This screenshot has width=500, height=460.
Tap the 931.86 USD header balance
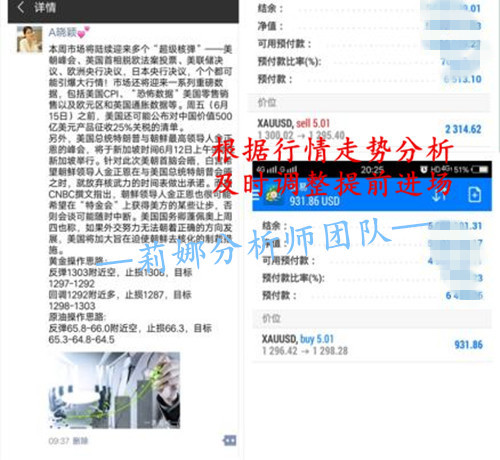click(x=314, y=201)
